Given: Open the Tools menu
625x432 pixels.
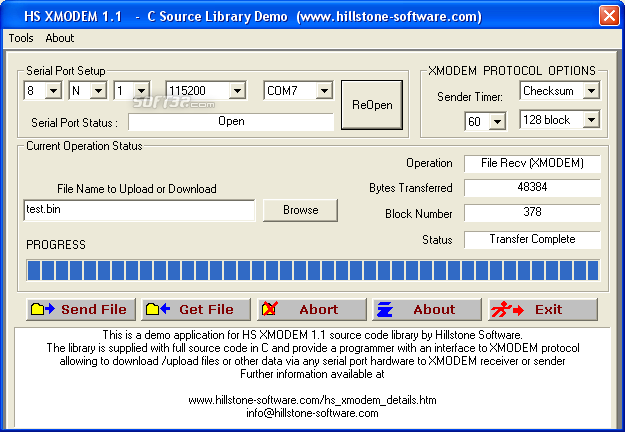Looking at the screenshot, I should tap(21, 38).
